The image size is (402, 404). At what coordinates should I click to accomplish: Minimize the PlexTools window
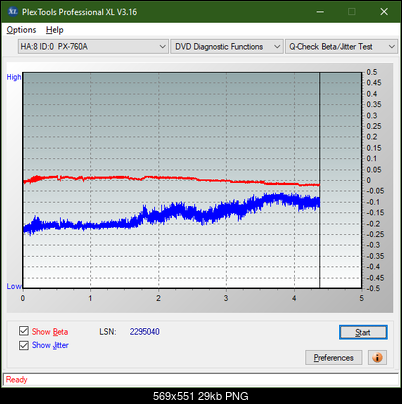pos(320,12)
